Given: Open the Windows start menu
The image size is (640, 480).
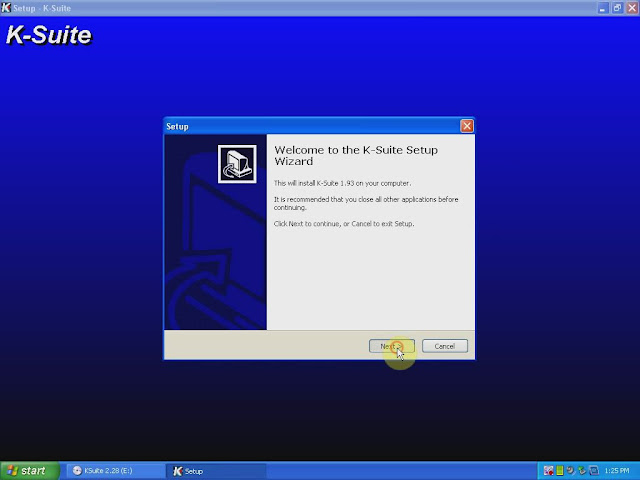Looking at the screenshot, I should [29, 471].
